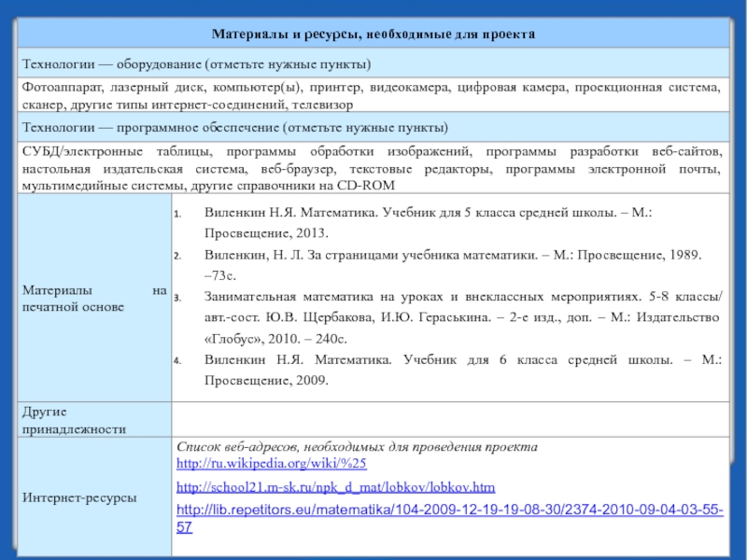Click 'Технологии — программное обеспечение' section row

[x=373, y=127]
